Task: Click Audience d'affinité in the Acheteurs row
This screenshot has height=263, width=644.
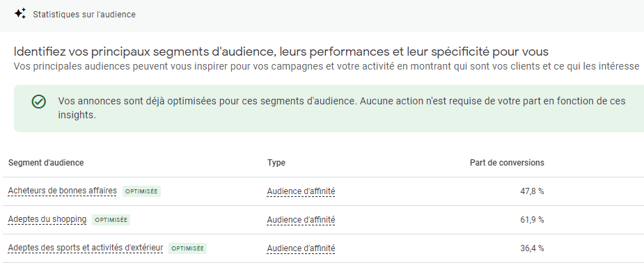Action: tap(301, 191)
